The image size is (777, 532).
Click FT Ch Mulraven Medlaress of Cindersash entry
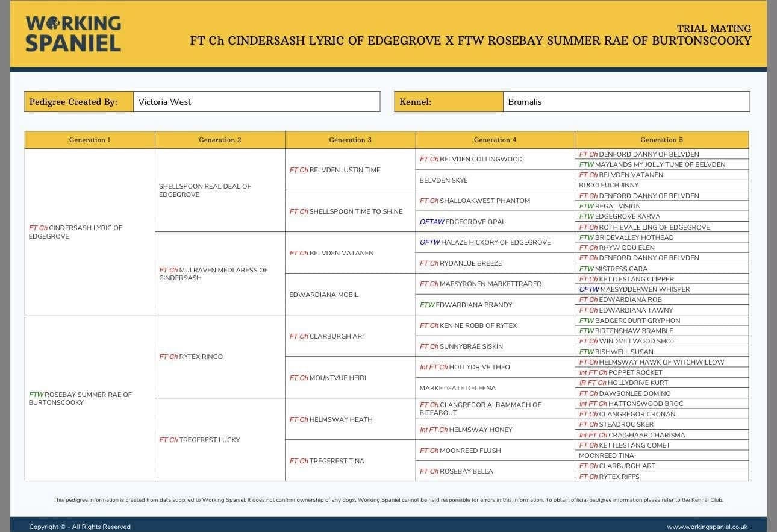213,274
